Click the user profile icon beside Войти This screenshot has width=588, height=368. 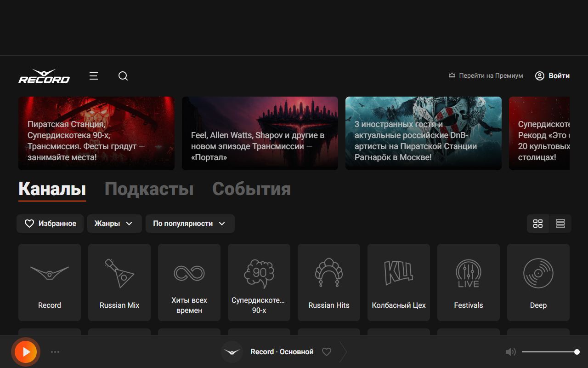coord(540,76)
